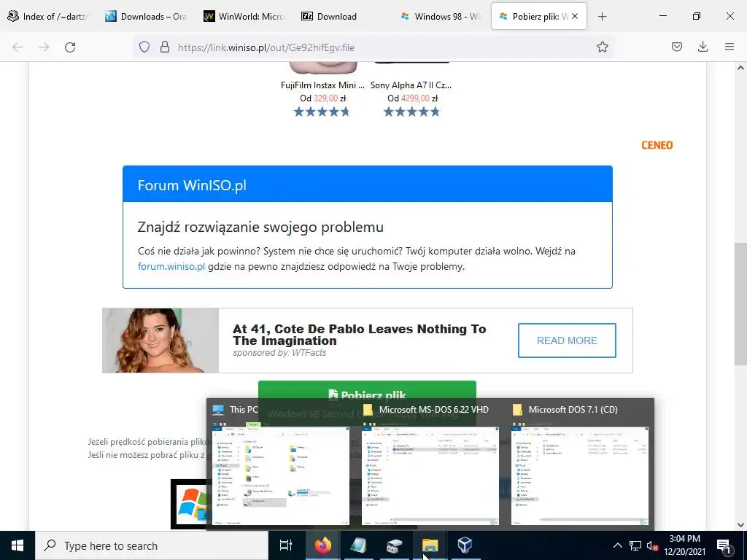Open a new browser tab
This screenshot has width=747, height=560.
[x=602, y=16]
